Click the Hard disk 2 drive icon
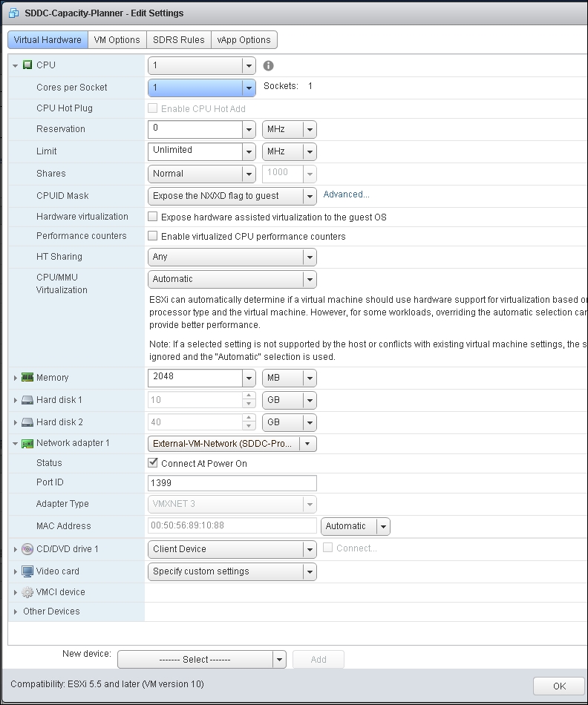Screen dimensions: 588x705 [27, 422]
